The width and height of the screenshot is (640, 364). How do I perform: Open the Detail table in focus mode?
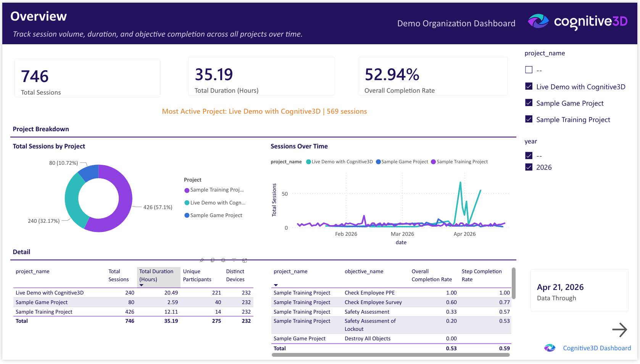[244, 260]
